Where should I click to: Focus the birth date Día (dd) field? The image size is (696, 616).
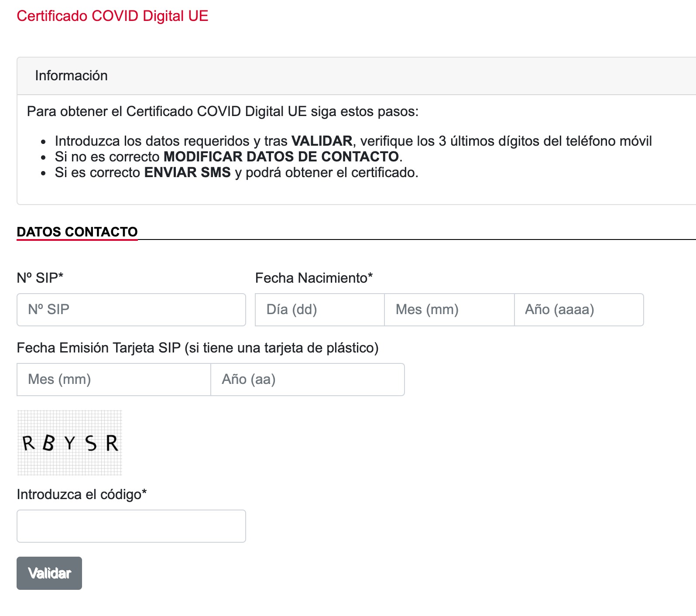[319, 310]
